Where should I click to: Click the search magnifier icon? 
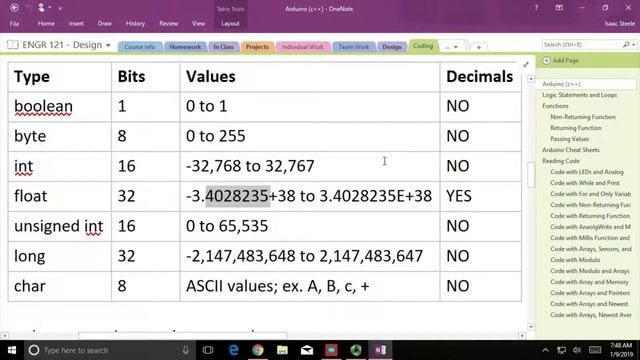coord(627,44)
